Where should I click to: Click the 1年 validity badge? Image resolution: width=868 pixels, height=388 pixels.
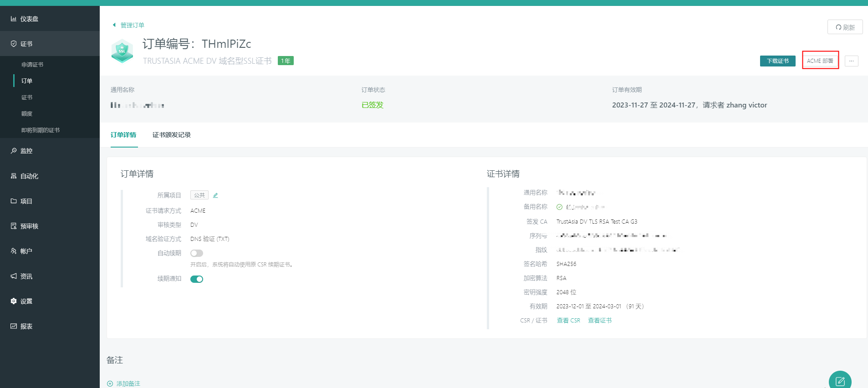pyautogui.click(x=286, y=61)
